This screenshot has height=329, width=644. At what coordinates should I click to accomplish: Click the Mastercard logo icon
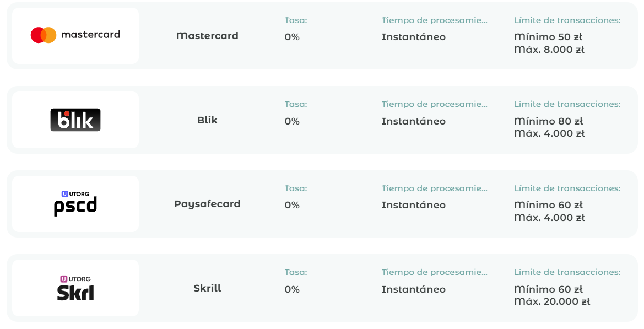click(75, 35)
